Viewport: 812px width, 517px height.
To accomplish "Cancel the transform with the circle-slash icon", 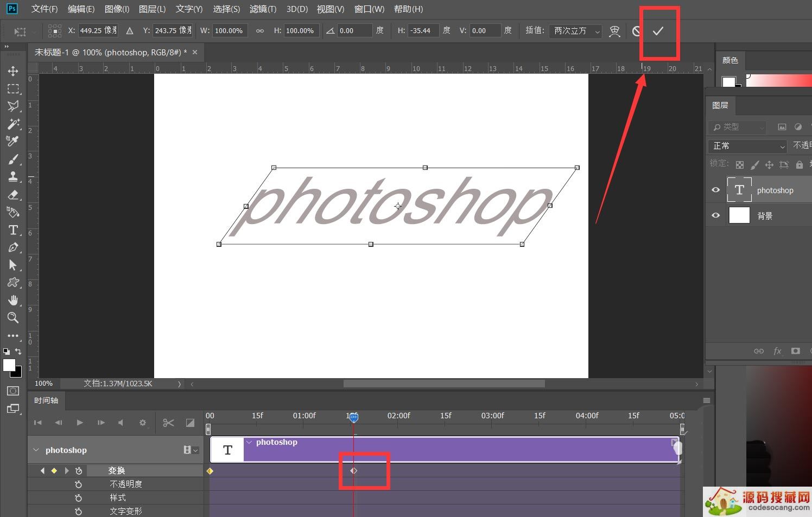I will (x=636, y=31).
